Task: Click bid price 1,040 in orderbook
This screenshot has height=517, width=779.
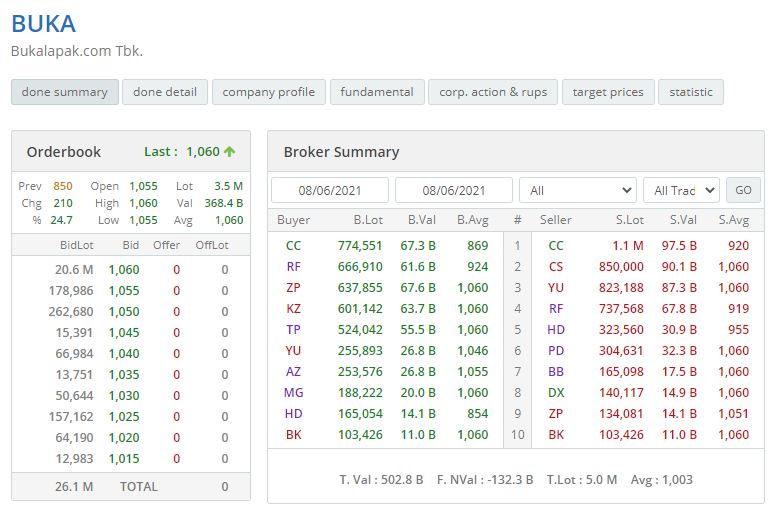Action: click(x=124, y=354)
